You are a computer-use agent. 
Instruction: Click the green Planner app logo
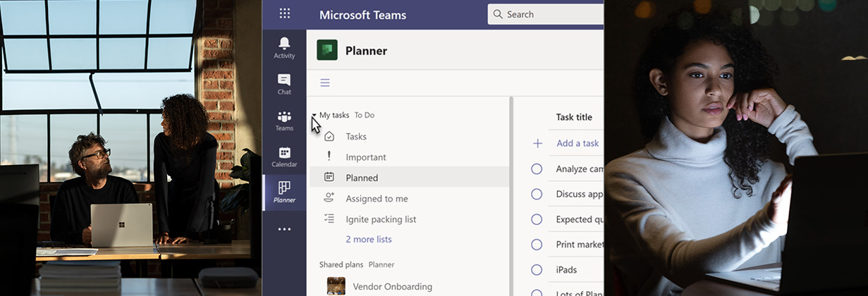pyautogui.click(x=326, y=50)
